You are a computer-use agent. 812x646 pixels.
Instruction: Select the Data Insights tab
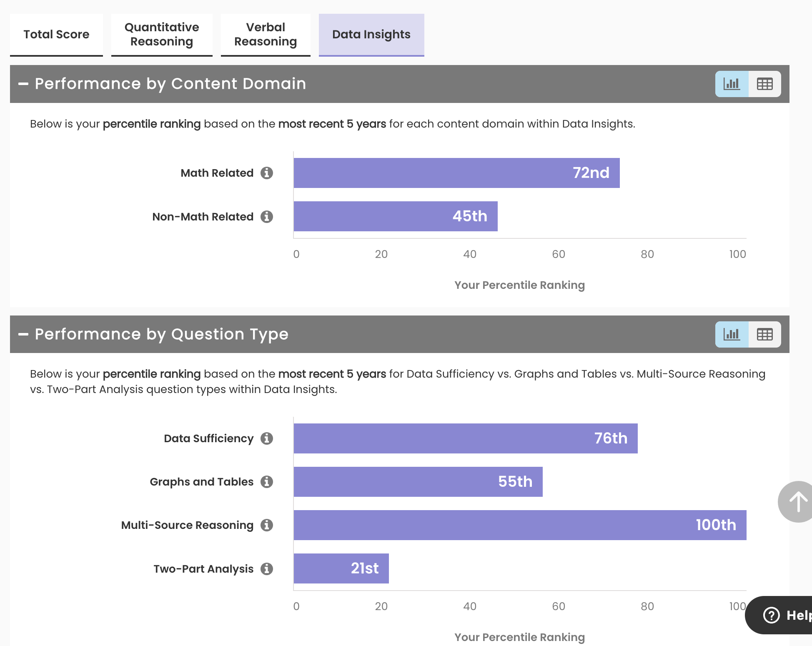pos(371,35)
